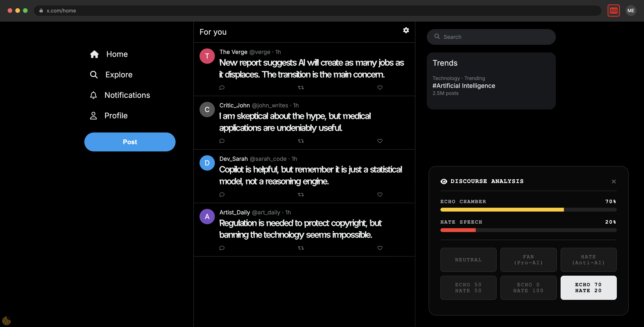The width and height of the screenshot is (644, 327).
Task: Select the NEUTRAL discourse preset
Action: (x=468, y=260)
